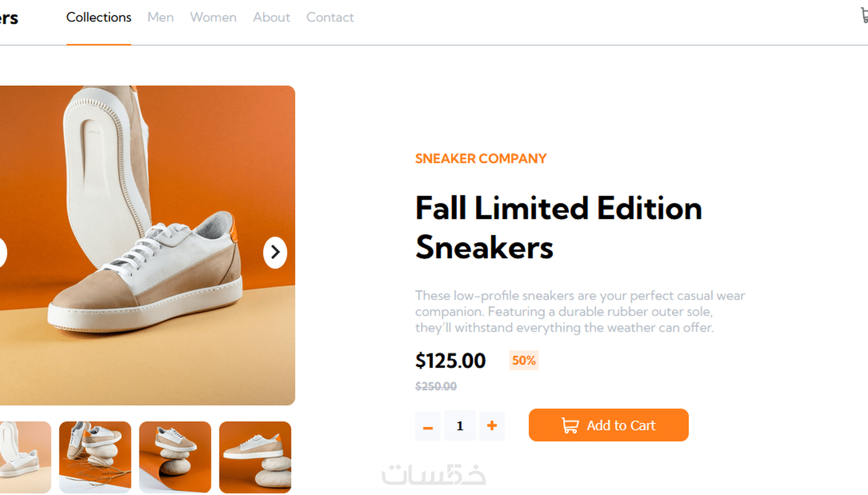Open the Women navigation link
Image resolution: width=868 pixels, height=495 pixels.
pyautogui.click(x=213, y=17)
